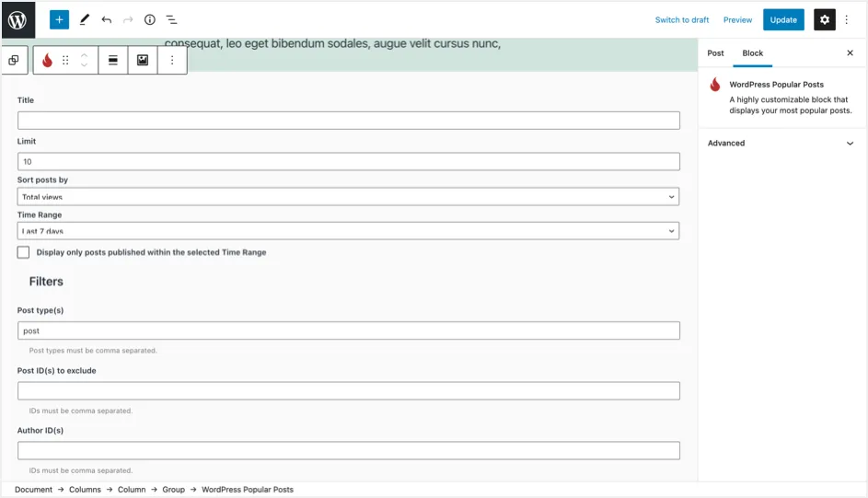Screen dimensions: 868x498
Task: Expand the Advanced panel
Action: coord(781,143)
